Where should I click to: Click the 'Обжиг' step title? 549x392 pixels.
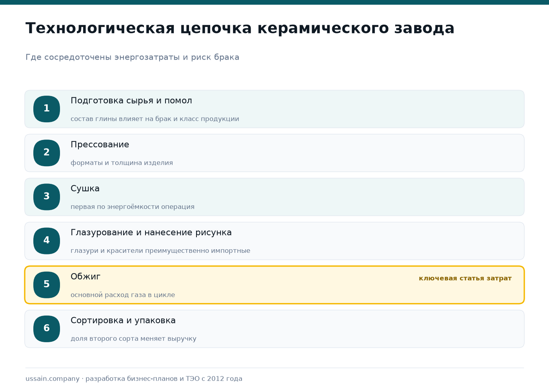(x=85, y=276)
